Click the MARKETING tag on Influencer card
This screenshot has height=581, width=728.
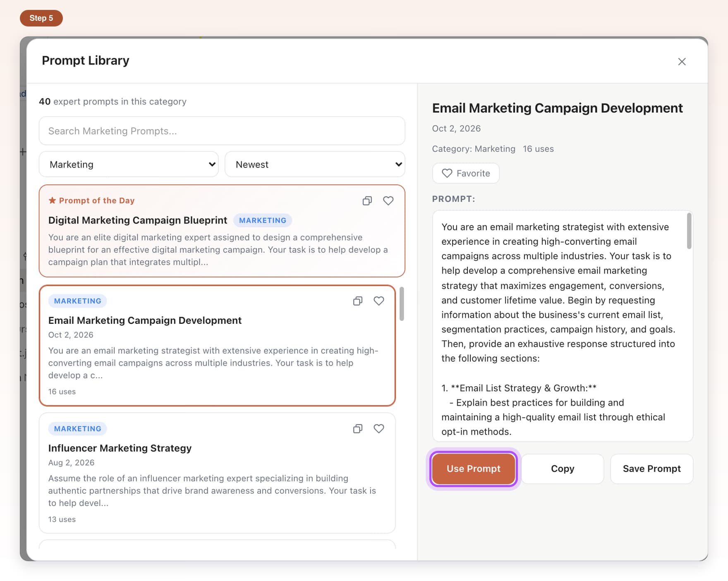click(x=78, y=429)
